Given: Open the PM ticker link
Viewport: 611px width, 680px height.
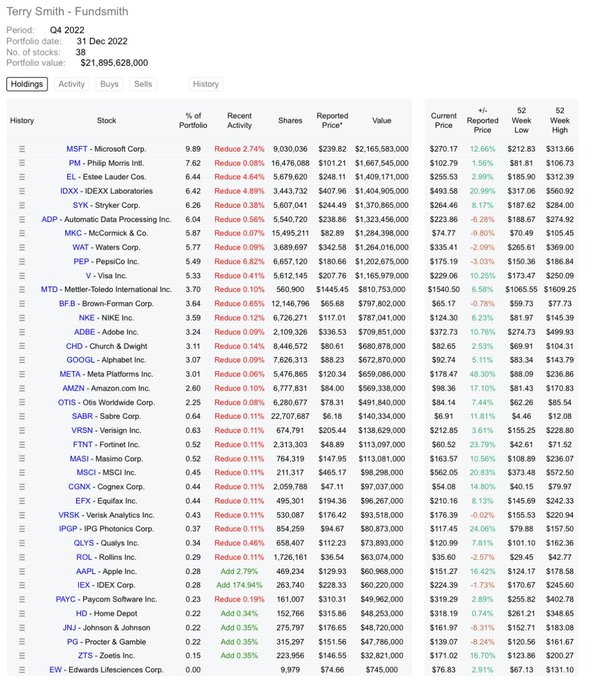Looking at the screenshot, I should point(75,163).
